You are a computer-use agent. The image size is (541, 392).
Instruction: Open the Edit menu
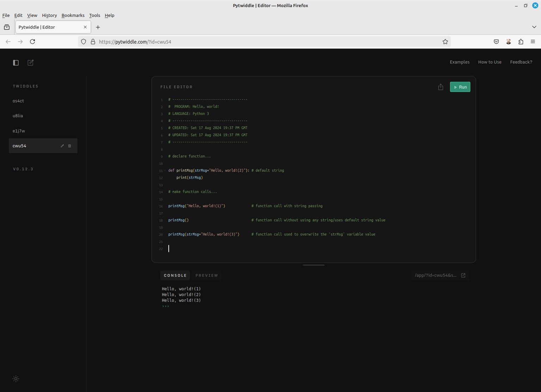tap(18, 15)
